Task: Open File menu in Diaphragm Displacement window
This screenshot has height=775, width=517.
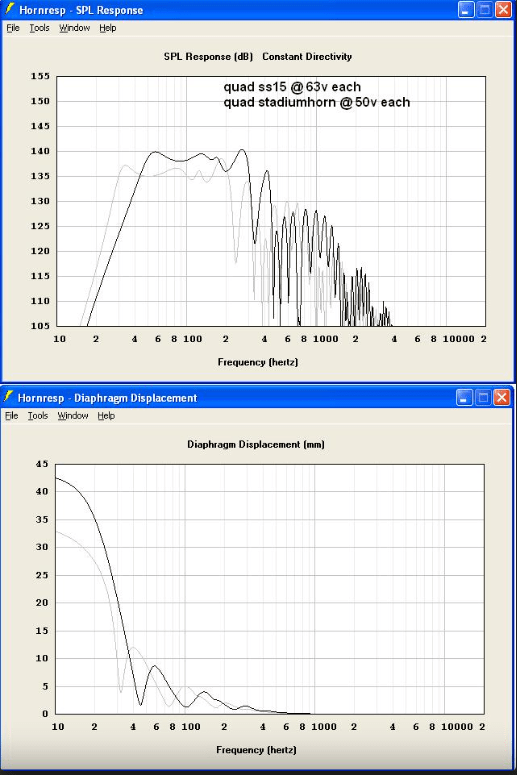Action: click(11, 416)
